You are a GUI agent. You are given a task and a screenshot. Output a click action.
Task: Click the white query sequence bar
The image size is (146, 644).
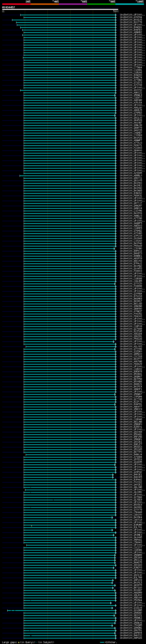click(x=60, y=9)
